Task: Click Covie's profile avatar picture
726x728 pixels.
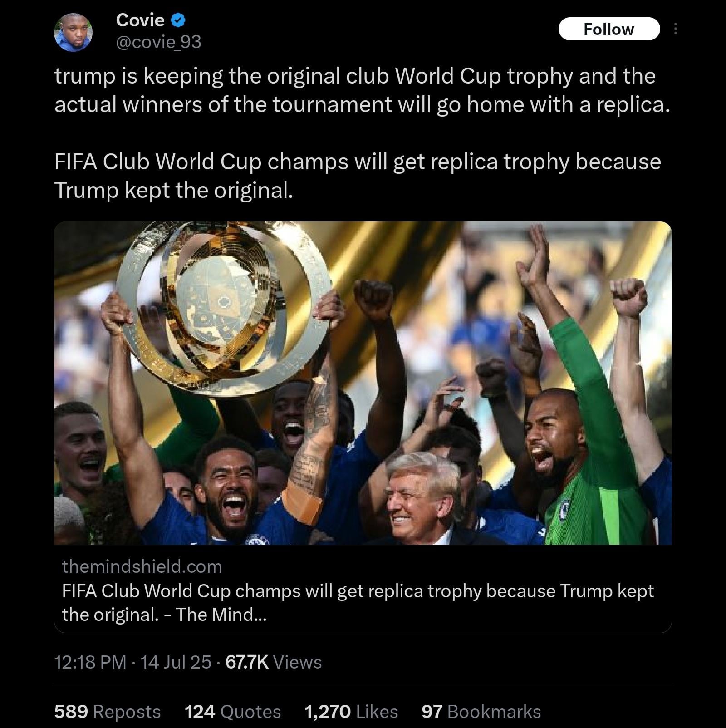Action: [73, 32]
